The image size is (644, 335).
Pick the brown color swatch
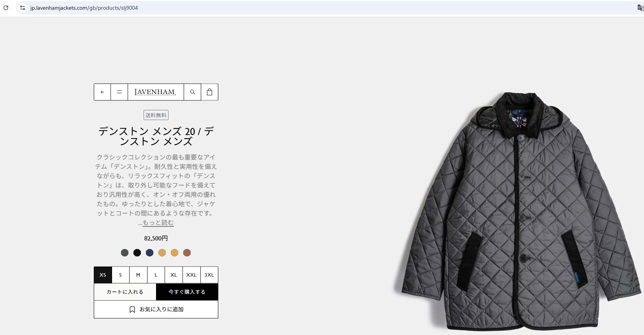point(187,253)
